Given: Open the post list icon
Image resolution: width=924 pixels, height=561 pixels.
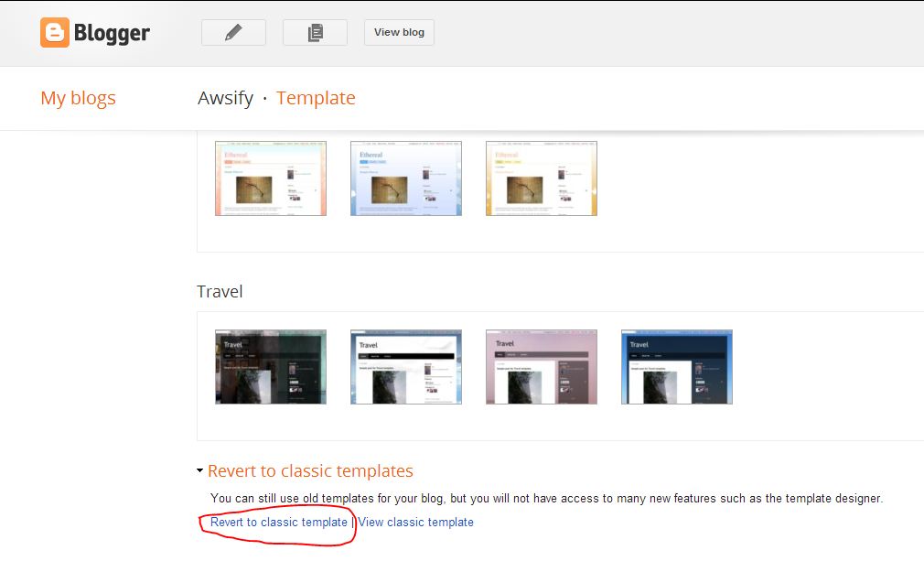Looking at the screenshot, I should (x=315, y=32).
